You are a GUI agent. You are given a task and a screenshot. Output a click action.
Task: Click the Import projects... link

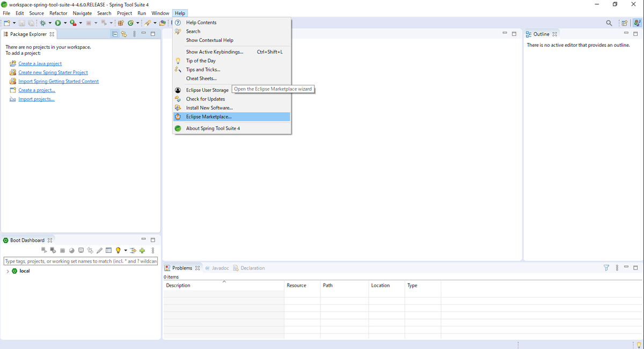click(x=36, y=99)
